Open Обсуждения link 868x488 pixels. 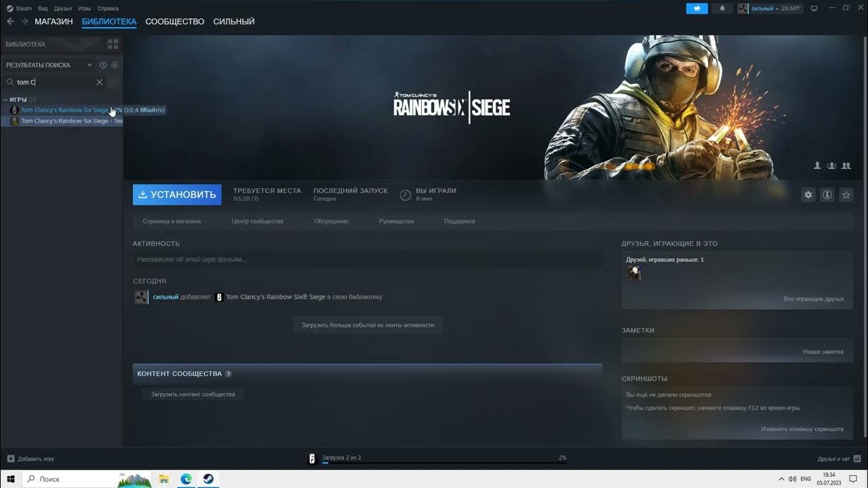(331, 221)
